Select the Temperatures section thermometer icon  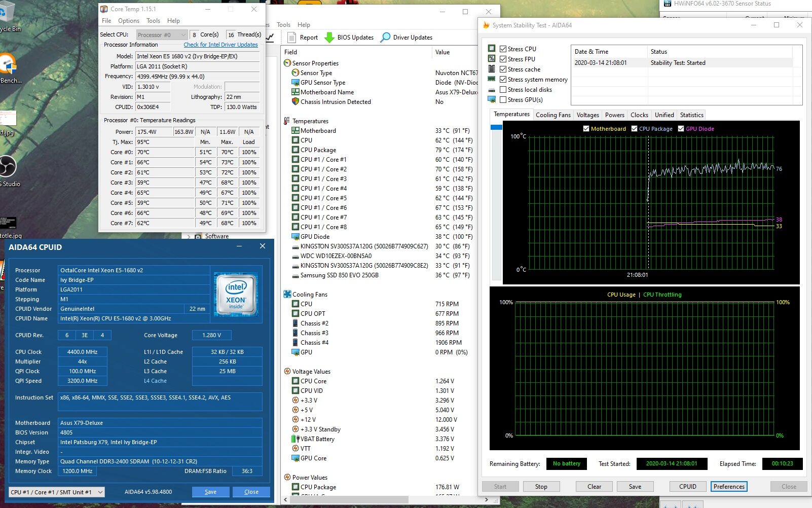(x=287, y=121)
